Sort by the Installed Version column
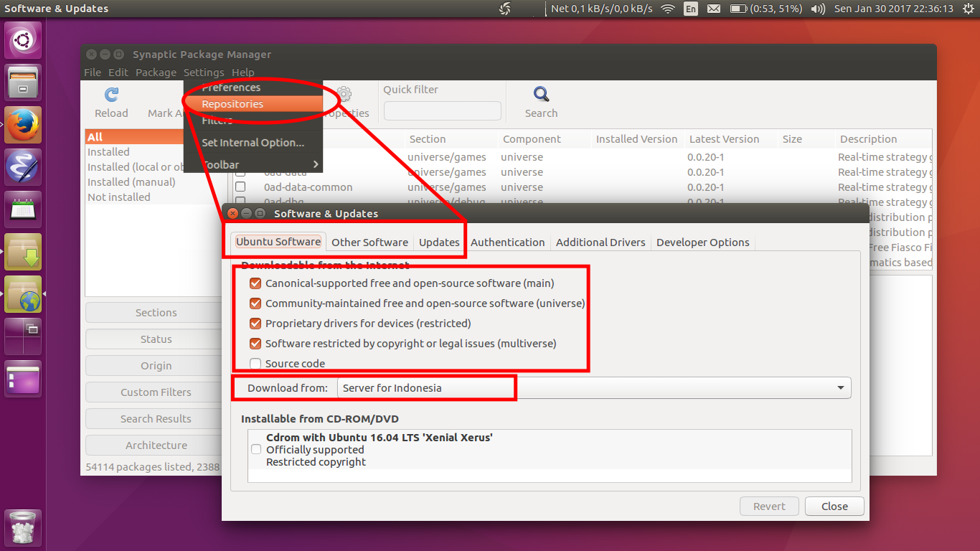 click(637, 139)
